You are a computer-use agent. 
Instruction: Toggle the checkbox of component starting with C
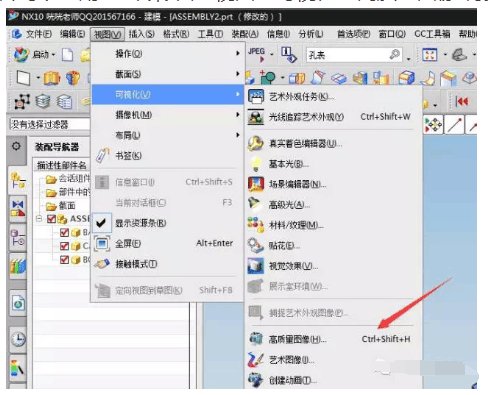64,246
